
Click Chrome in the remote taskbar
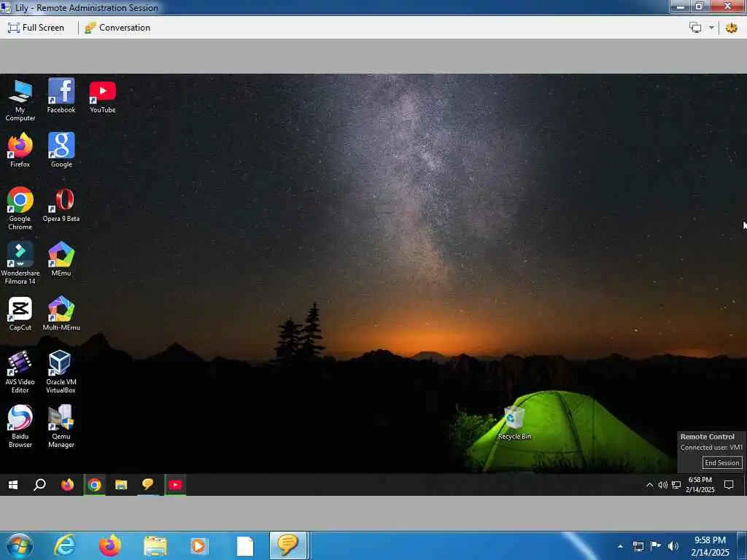click(x=94, y=485)
